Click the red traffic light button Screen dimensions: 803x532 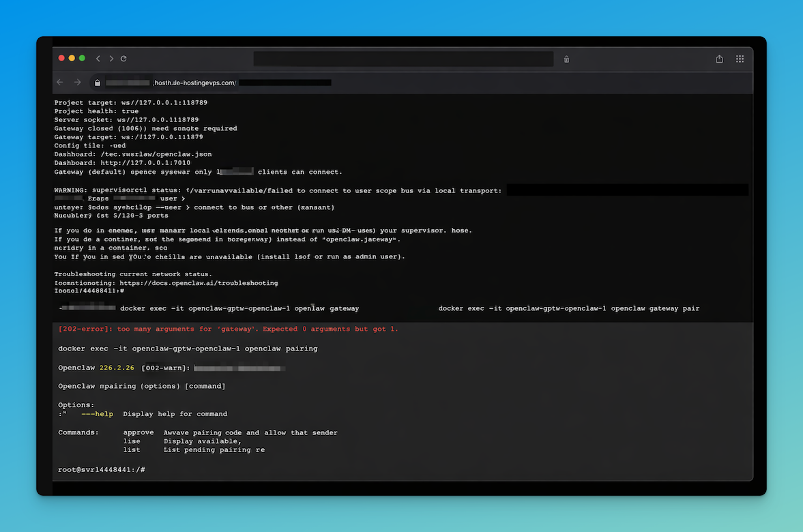coord(61,59)
